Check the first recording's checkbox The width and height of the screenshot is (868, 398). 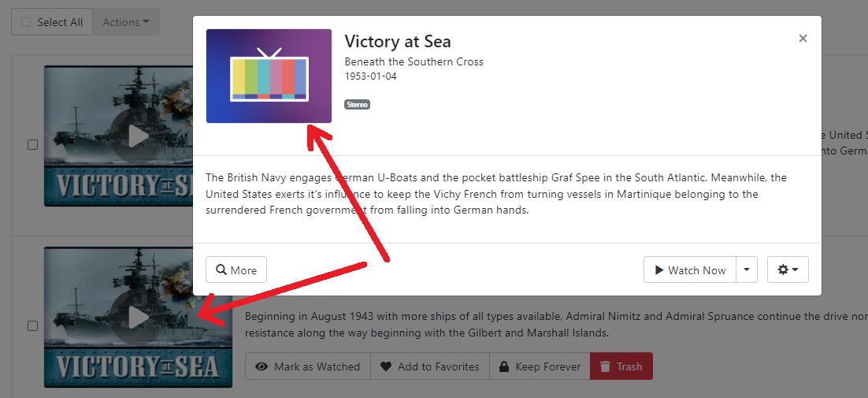point(33,145)
